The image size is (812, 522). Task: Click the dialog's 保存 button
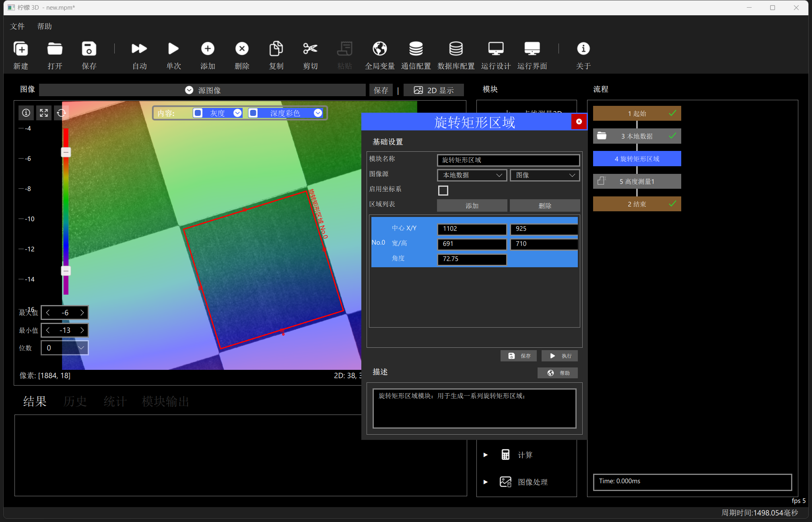[519, 356]
